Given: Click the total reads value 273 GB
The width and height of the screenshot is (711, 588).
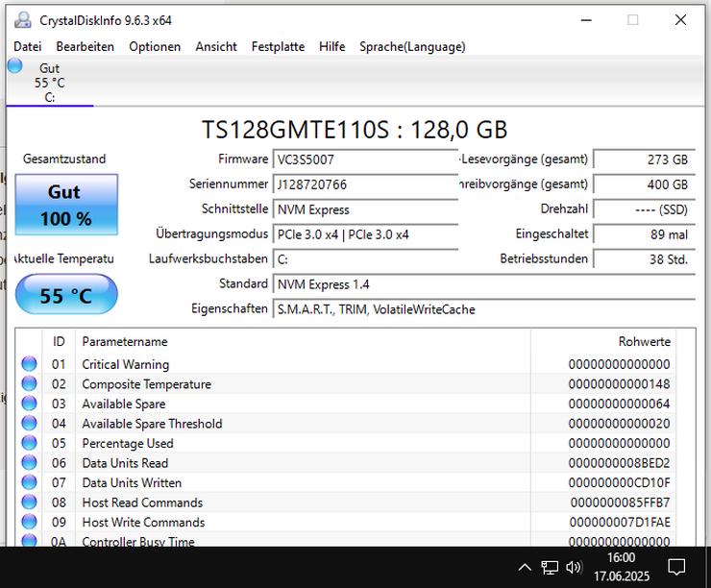Looking at the screenshot, I should [645, 159].
